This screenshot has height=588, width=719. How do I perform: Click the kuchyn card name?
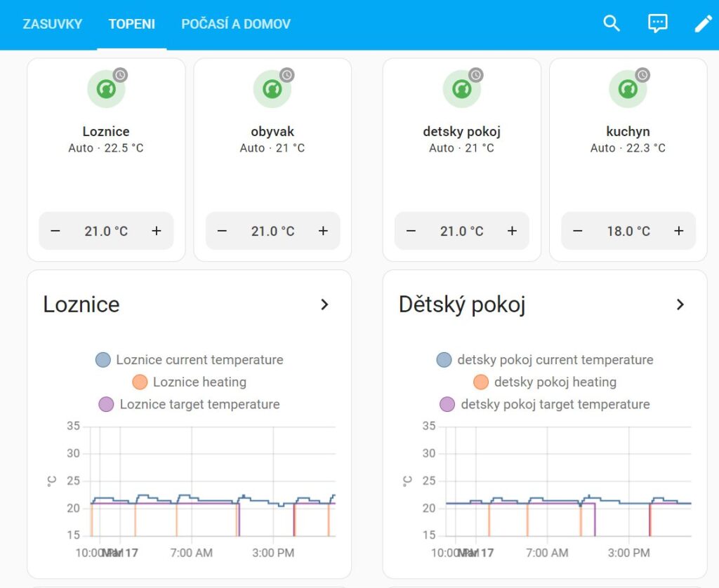coord(628,131)
